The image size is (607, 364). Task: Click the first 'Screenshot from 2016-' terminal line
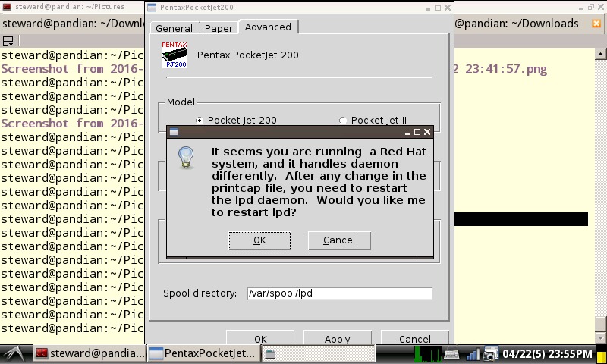point(72,69)
